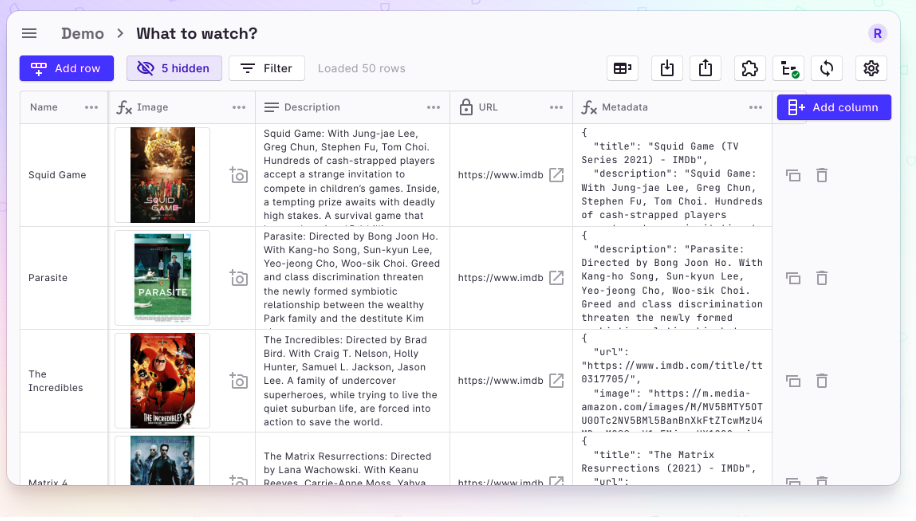Screen dimensions: 916x521
Task: Select the Parasite metadata JSON cell
Action: click(x=672, y=277)
